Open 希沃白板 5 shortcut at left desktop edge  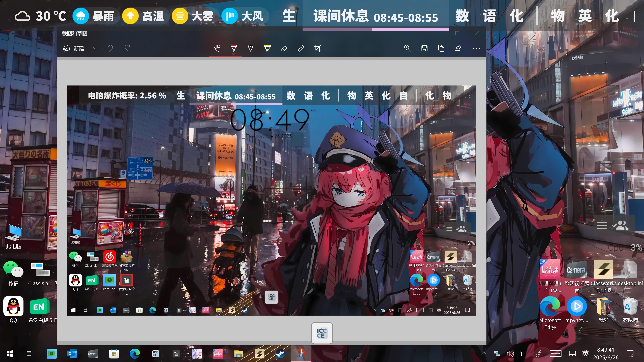[40, 310]
